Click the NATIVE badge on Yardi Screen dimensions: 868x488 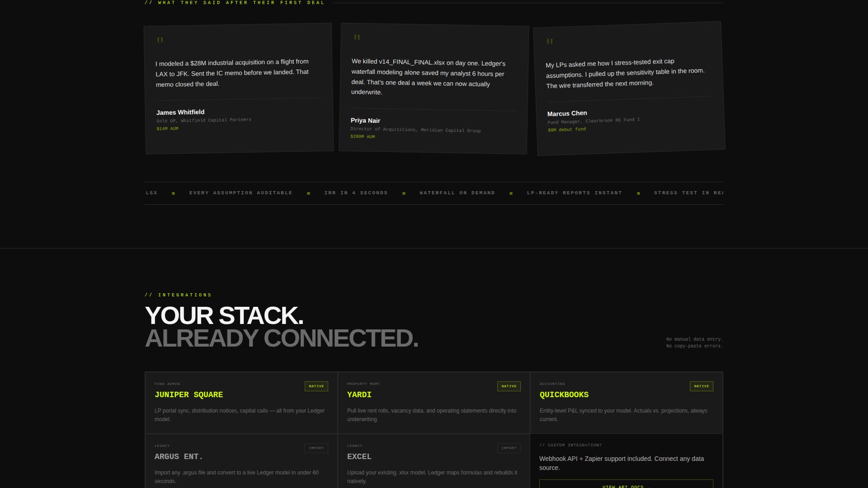point(509,386)
